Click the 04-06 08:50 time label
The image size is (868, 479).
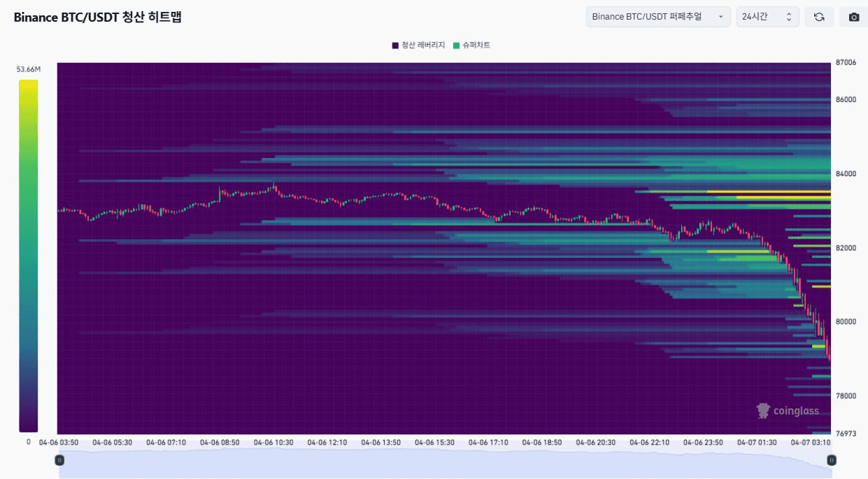point(220,443)
